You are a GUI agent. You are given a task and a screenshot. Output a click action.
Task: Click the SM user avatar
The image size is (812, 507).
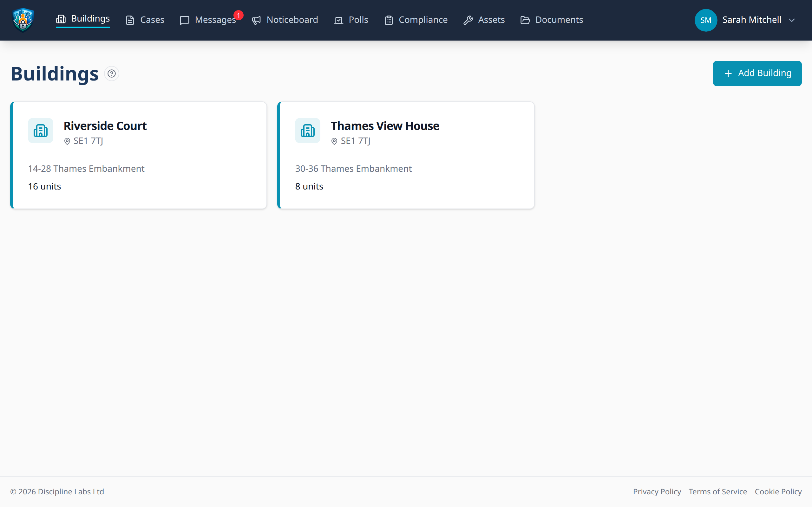(x=705, y=20)
